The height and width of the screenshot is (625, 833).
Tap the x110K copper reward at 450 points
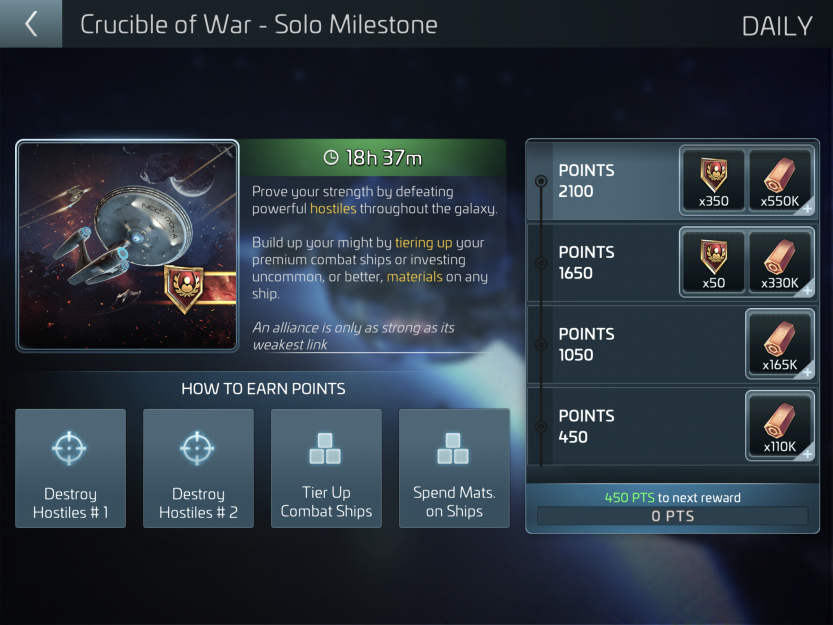[780, 426]
